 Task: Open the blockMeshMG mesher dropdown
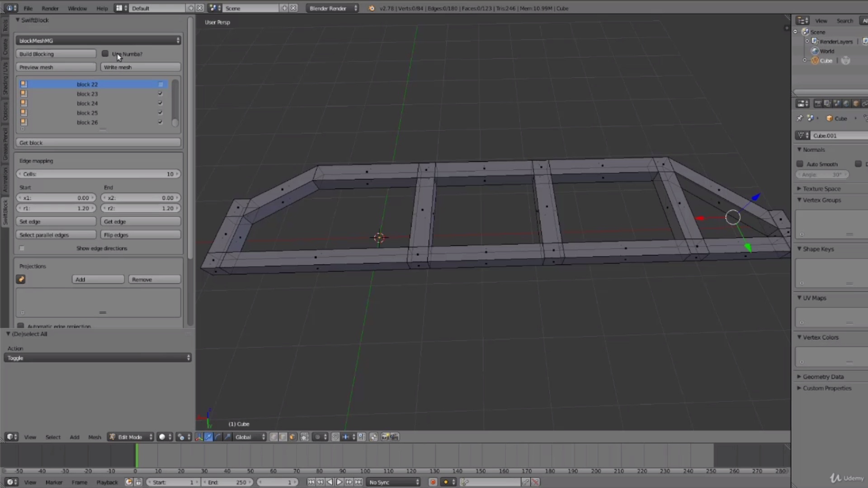click(98, 41)
